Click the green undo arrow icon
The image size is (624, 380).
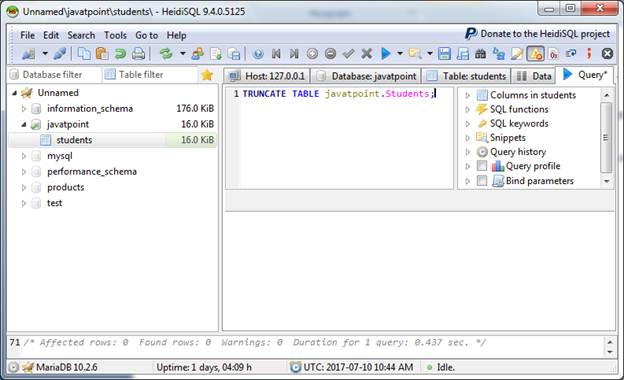pos(120,53)
